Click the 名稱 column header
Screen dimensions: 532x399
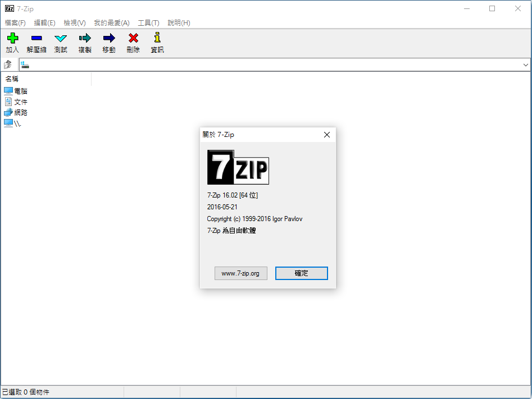coord(12,79)
